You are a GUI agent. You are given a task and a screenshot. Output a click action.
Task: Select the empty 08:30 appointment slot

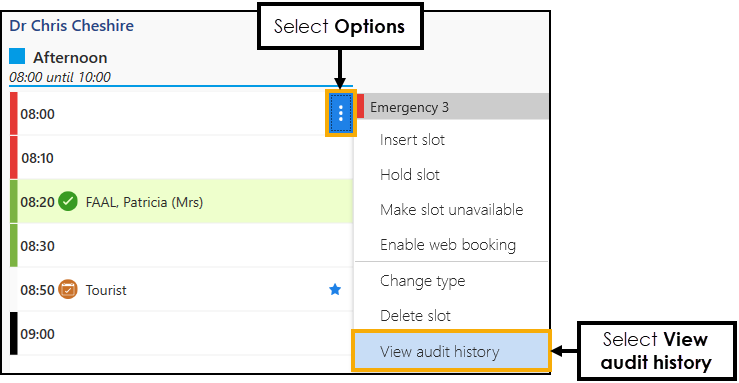(181, 245)
